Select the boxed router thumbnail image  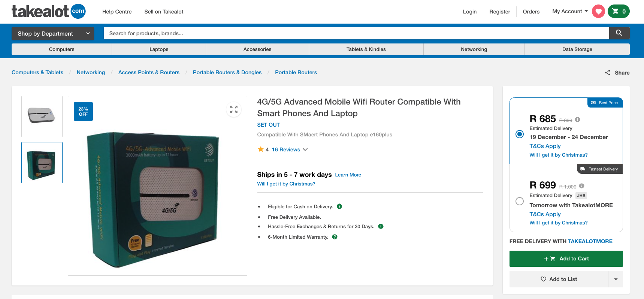click(42, 163)
